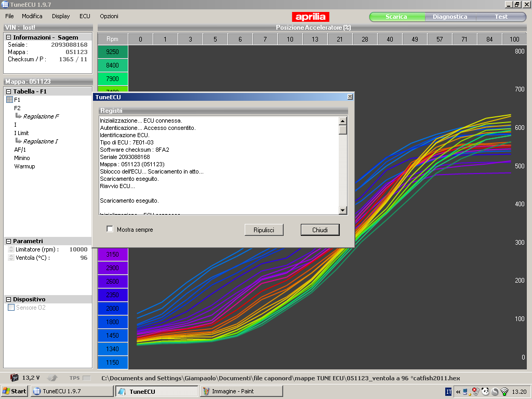Click the 7900 rpm color cell

pos(113,79)
